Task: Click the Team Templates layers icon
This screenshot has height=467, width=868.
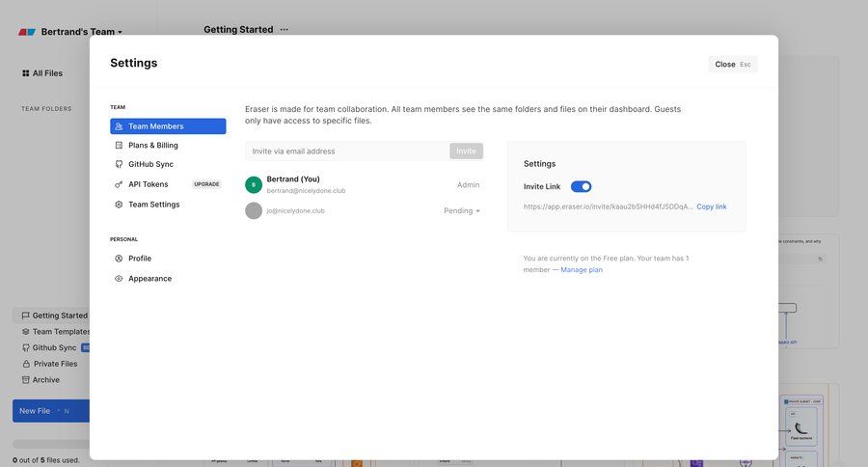Action: tap(25, 331)
